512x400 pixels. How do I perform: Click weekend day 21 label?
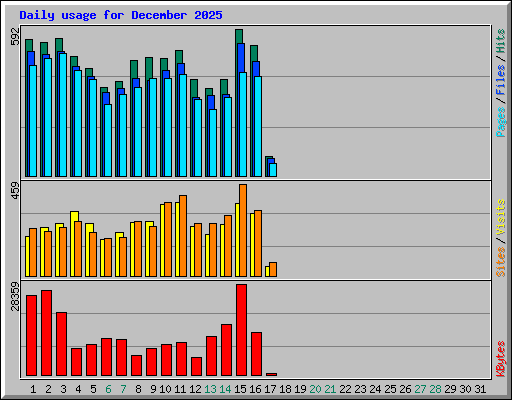(330, 389)
